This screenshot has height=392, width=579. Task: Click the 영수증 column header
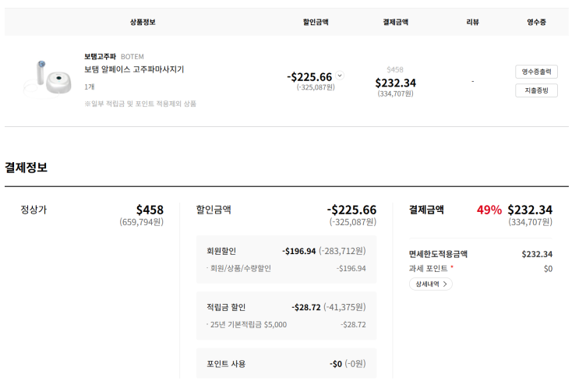536,22
